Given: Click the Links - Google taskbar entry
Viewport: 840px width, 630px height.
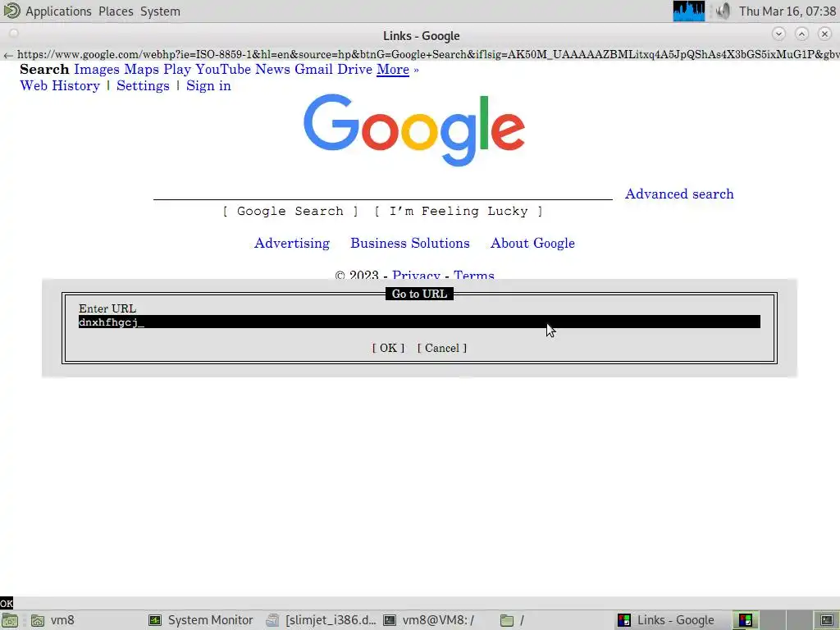Looking at the screenshot, I should [666, 620].
